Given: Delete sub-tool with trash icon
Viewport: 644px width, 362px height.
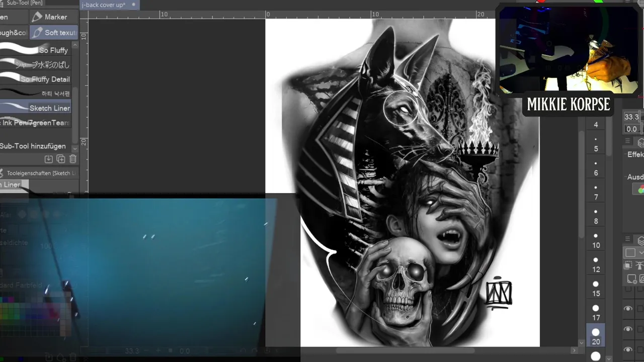Looking at the screenshot, I should pos(73,159).
